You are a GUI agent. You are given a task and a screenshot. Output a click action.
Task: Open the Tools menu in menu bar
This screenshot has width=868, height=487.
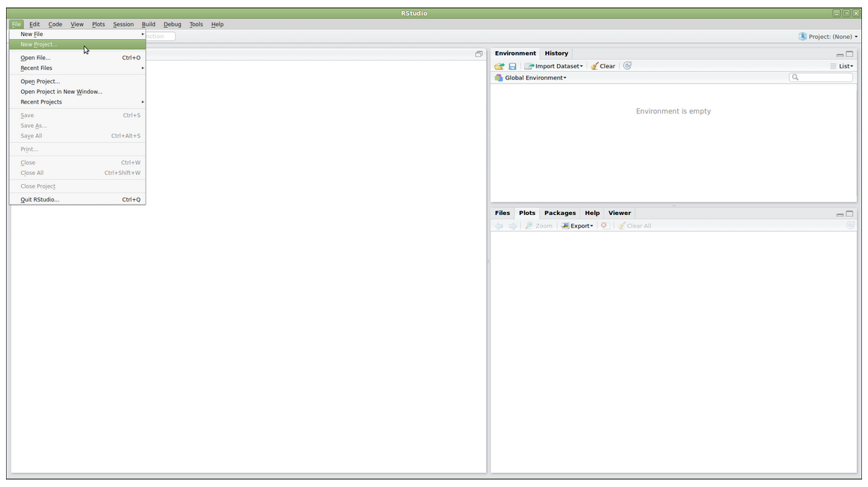[x=196, y=24]
